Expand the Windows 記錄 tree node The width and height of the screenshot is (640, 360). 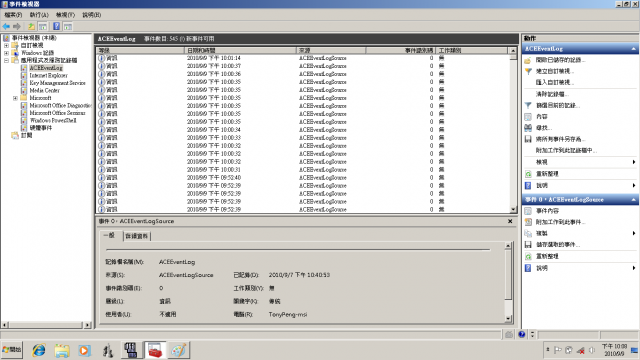[x=7, y=53]
